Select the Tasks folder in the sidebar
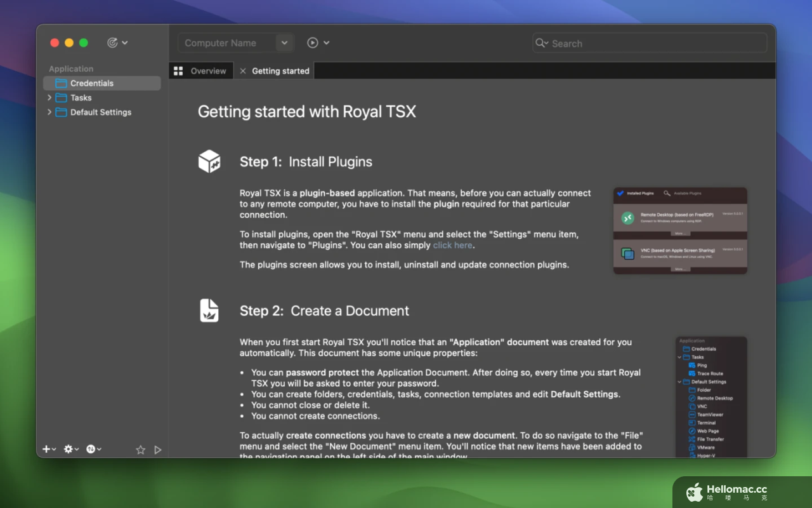This screenshot has width=812, height=508. pos(81,98)
